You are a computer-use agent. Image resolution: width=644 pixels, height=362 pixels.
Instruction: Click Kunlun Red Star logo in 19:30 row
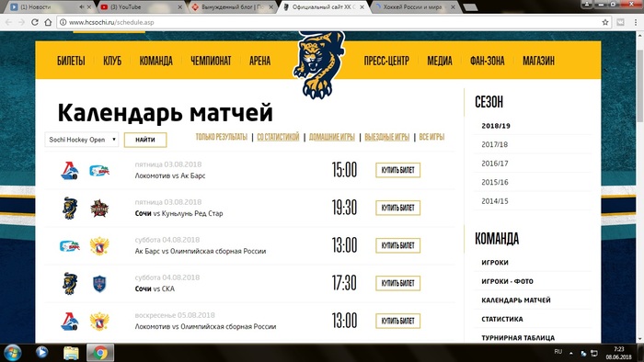coord(99,209)
